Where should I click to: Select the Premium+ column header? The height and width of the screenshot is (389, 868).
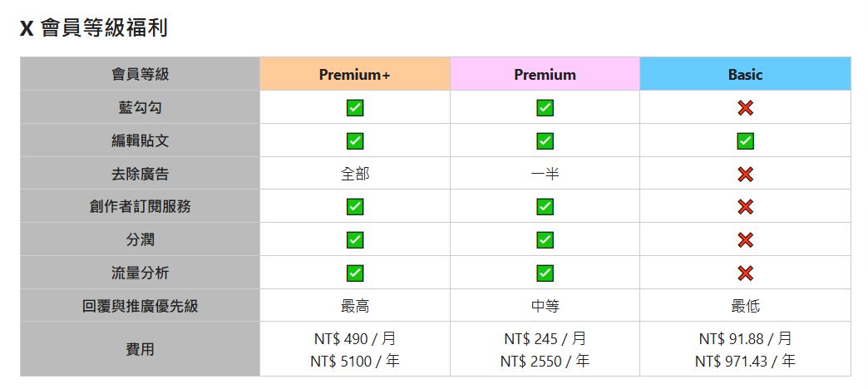click(x=355, y=74)
